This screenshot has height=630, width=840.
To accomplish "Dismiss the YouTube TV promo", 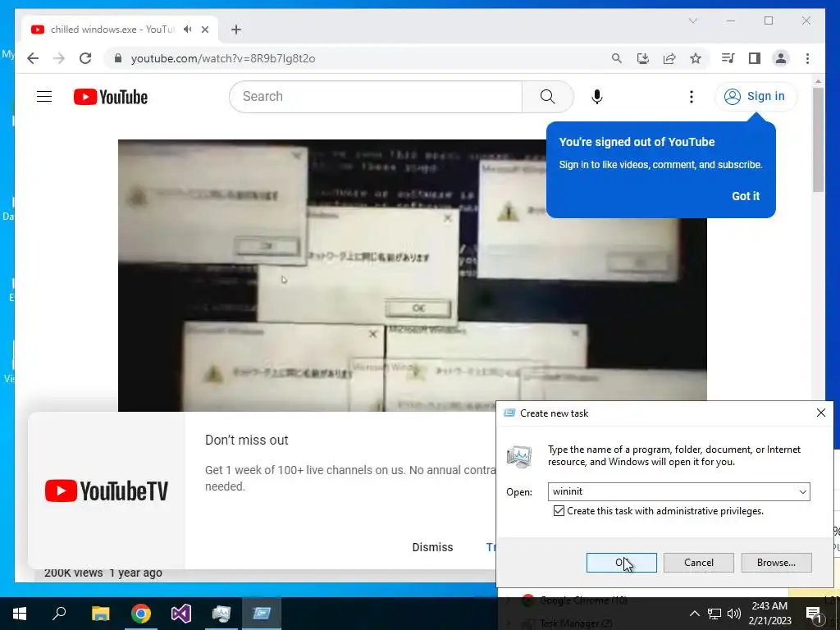I will tap(432, 547).
